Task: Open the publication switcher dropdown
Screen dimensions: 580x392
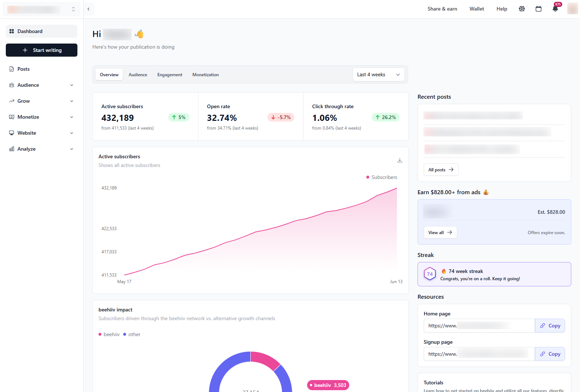Action: click(41, 9)
